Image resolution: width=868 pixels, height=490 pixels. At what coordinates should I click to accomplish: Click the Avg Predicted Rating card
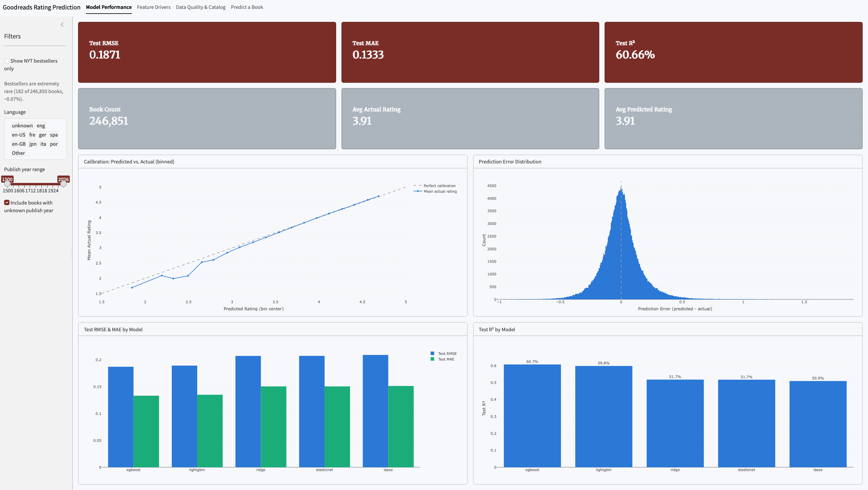coord(733,119)
